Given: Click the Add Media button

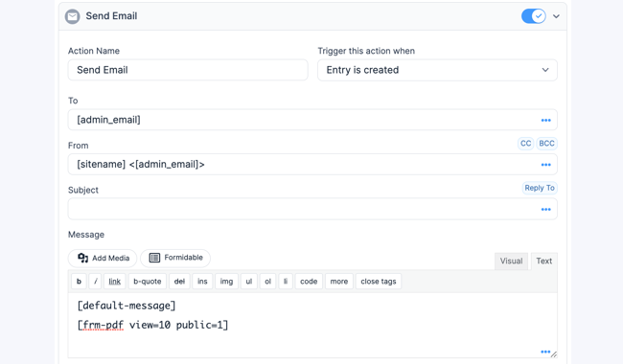Looking at the screenshot, I should tap(103, 258).
